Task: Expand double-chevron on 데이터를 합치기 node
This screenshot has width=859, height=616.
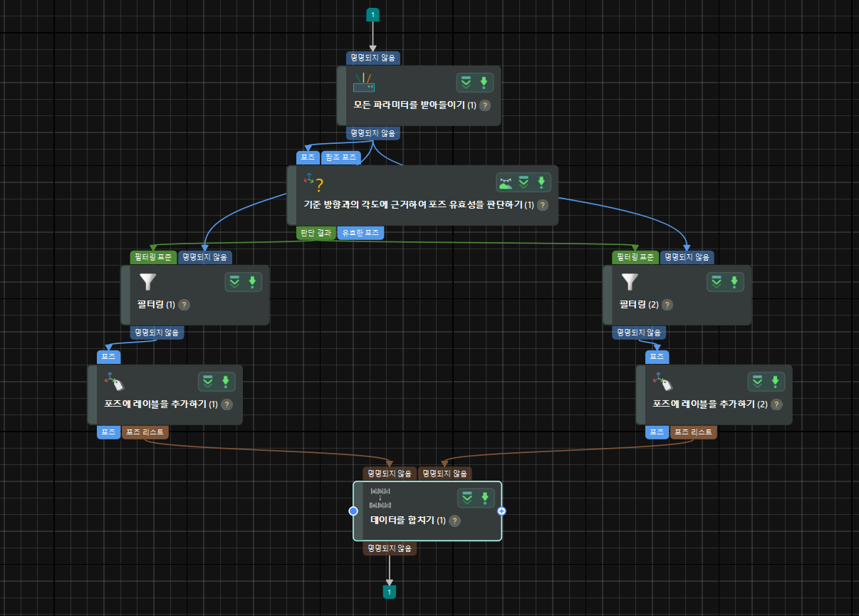Action: tap(467, 498)
